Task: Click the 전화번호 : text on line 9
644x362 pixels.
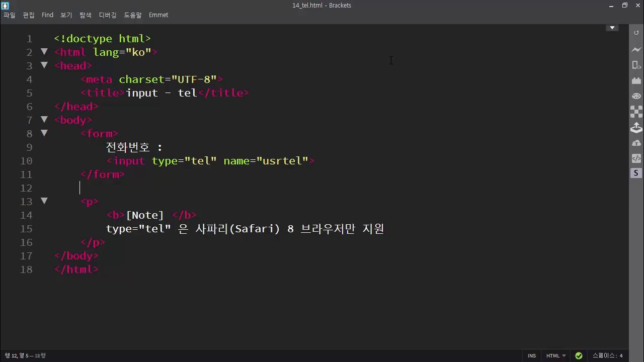Action: tap(134, 147)
